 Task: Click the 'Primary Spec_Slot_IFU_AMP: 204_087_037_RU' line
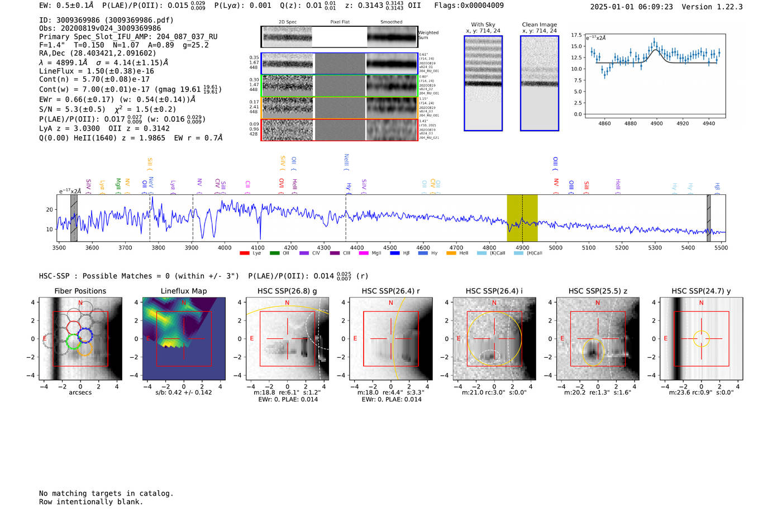[x=128, y=37]
